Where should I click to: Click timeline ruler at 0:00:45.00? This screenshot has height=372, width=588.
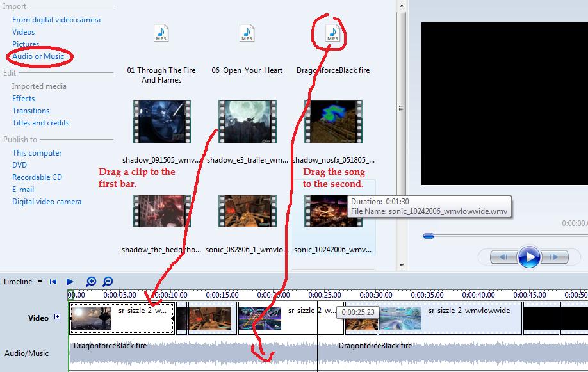[x=530, y=295]
